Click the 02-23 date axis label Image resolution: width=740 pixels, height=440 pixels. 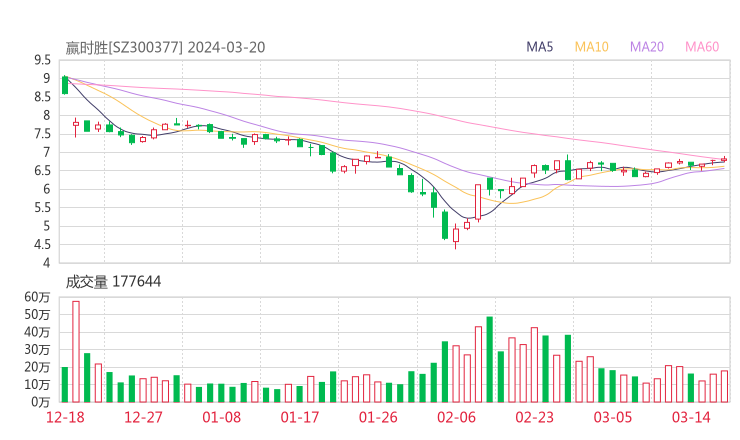[534, 417]
